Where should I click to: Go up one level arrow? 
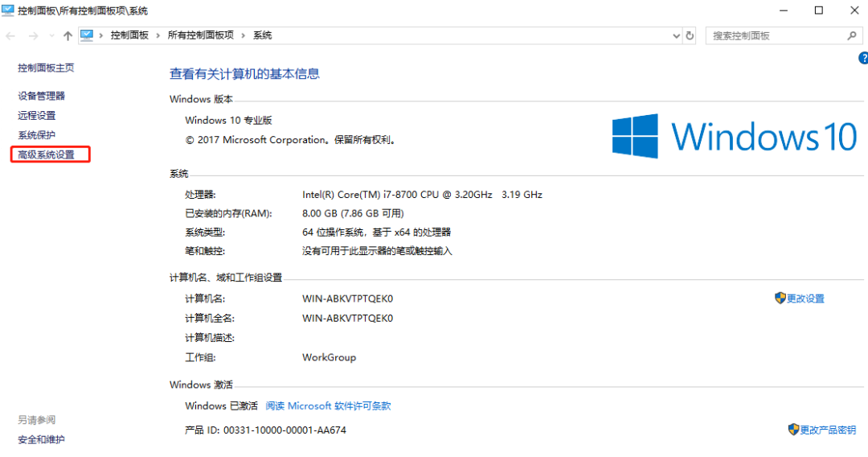click(68, 36)
